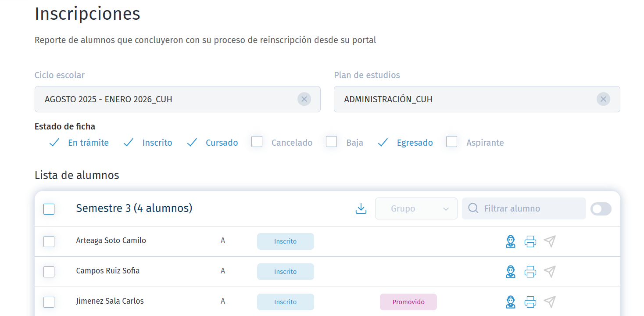Print Arteaga Soto Camilo's enrollment record
This screenshot has height=316, width=644.
coord(530,241)
